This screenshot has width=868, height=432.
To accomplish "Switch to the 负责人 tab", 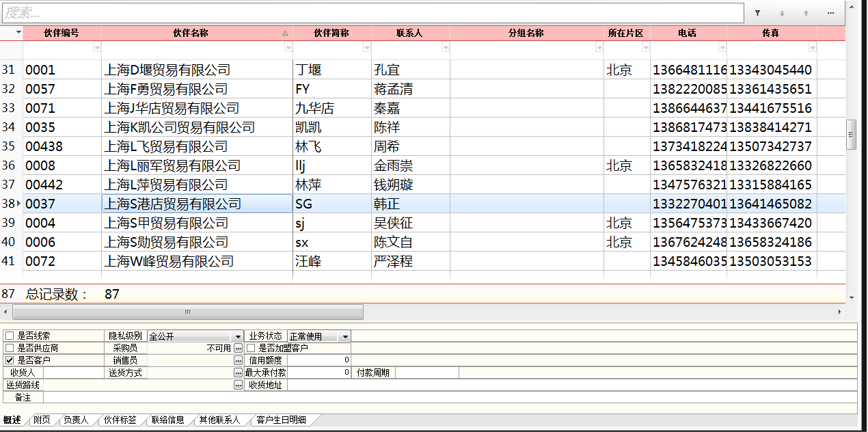I will click(x=76, y=420).
